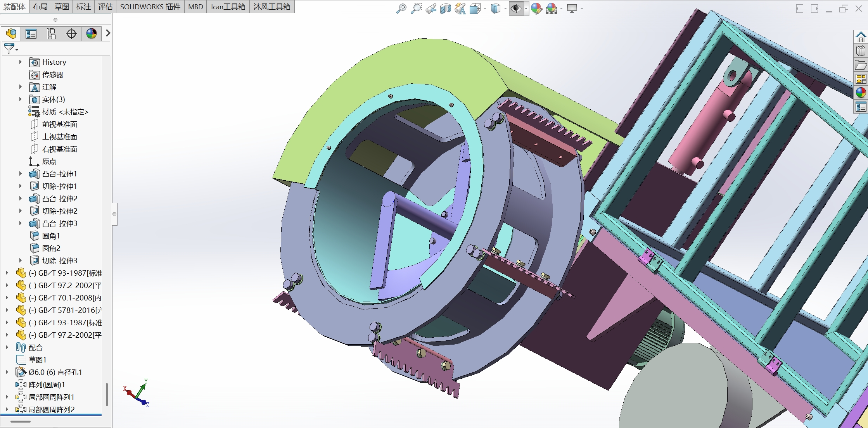This screenshot has width=868, height=428.
Task: Open the Dynamic Annotation Views icon
Action: 460,8
